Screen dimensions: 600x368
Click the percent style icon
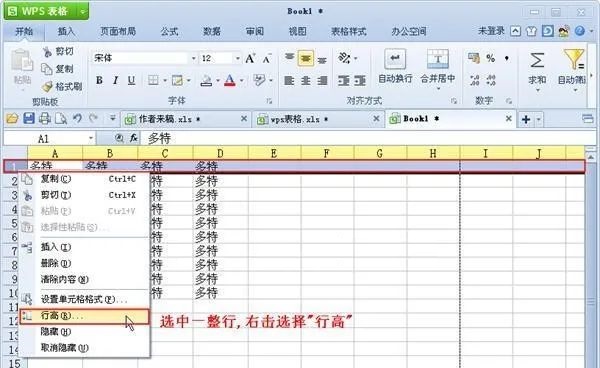(491, 58)
